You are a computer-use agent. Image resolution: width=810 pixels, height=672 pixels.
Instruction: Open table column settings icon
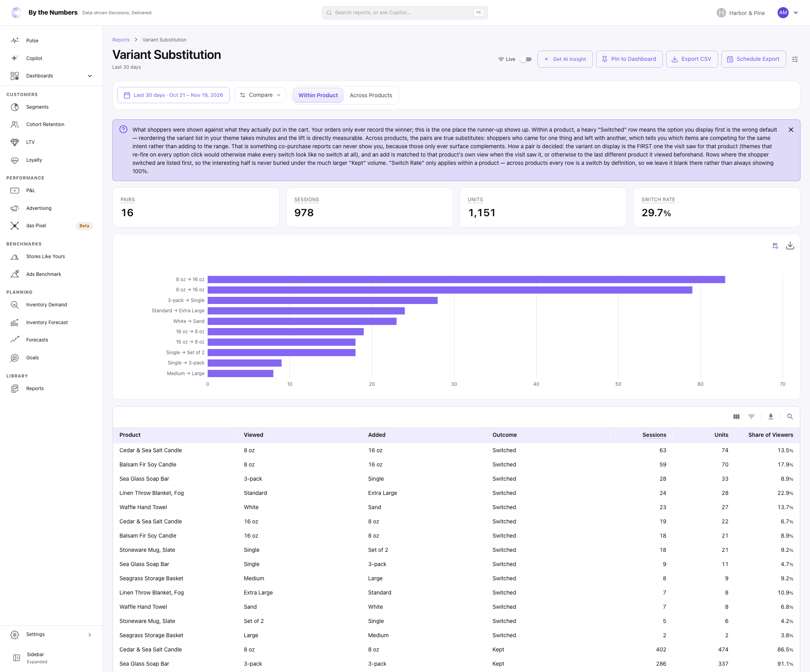coord(736,417)
